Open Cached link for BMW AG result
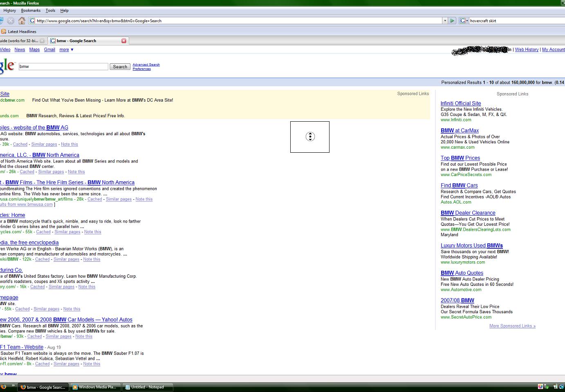 20,144
